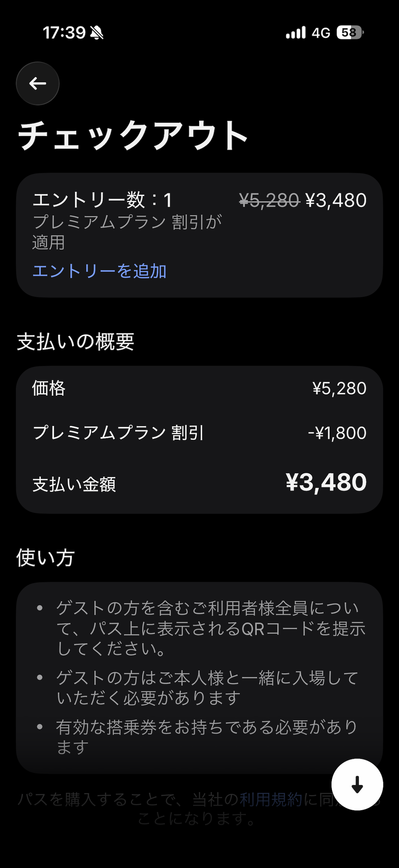The height and width of the screenshot is (868, 399).
Task: Tap the battery level indicator
Action: click(x=350, y=33)
